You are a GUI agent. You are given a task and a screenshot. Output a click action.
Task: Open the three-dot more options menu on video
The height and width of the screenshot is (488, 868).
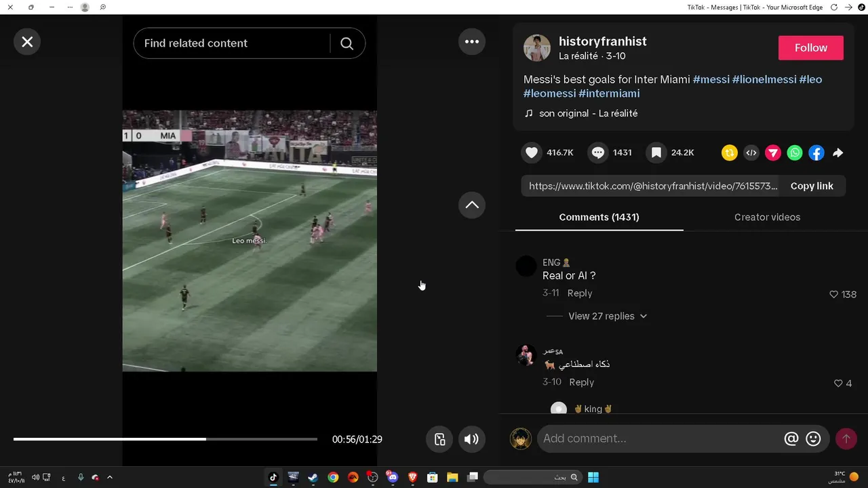coord(472,42)
